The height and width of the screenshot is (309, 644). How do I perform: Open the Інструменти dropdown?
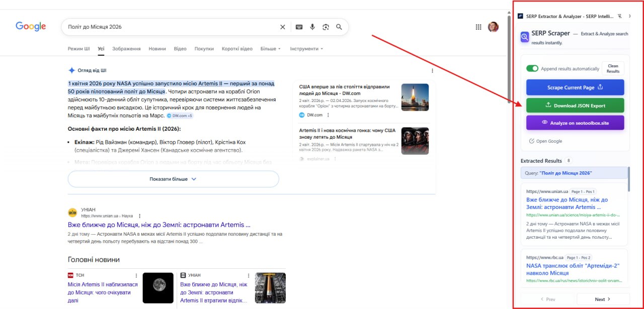pos(306,49)
